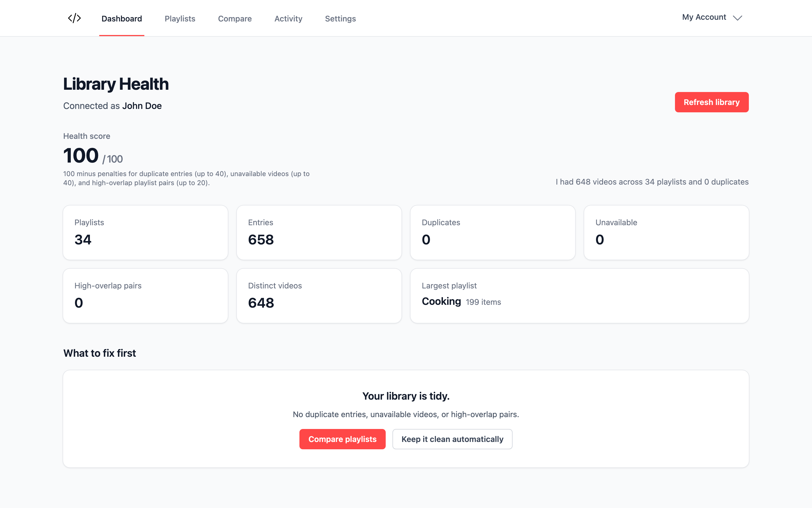Click Keep it clean automatically button
The height and width of the screenshot is (508, 812).
[452, 439]
